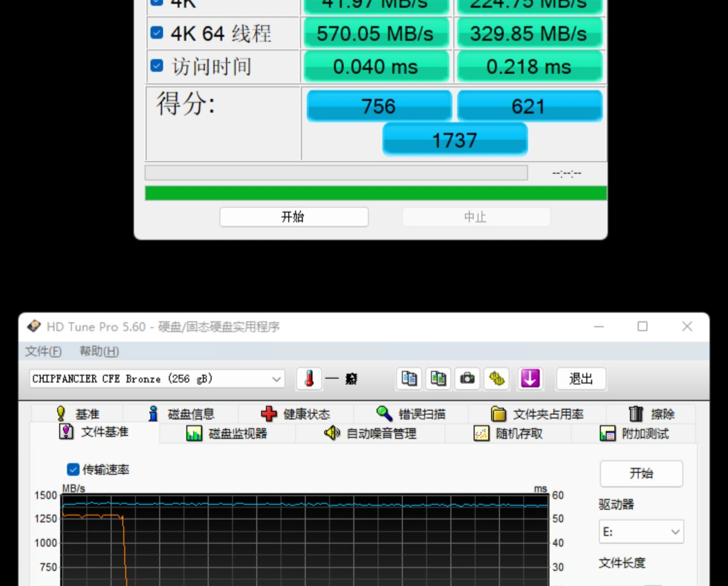
Task: Click the HD Tune Pro title bar icon
Action: [34, 326]
